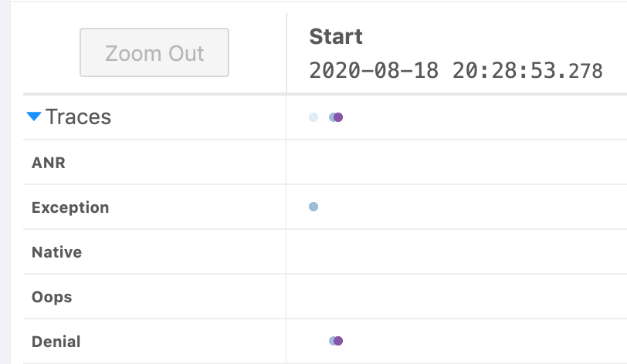Click the blue Exception event dot
The height and width of the screenshot is (364, 627).
pos(313,207)
